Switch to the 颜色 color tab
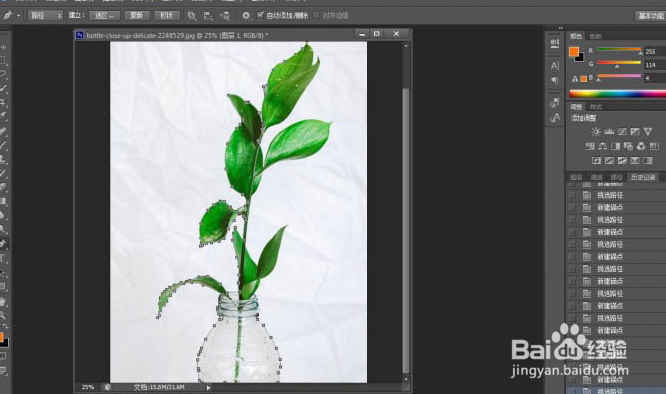The width and height of the screenshot is (666, 394). click(576, 36)
